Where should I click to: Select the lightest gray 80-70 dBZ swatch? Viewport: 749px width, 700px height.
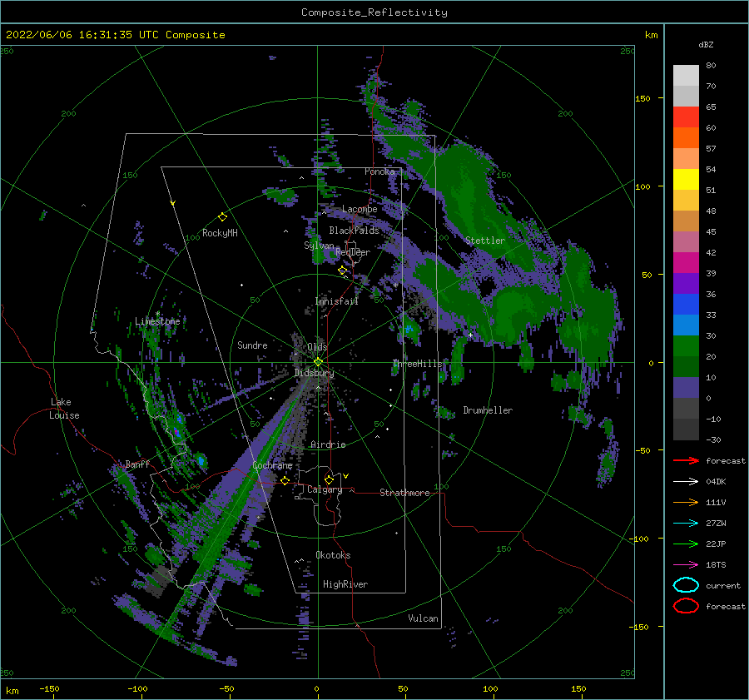click(x=686, y=76)
